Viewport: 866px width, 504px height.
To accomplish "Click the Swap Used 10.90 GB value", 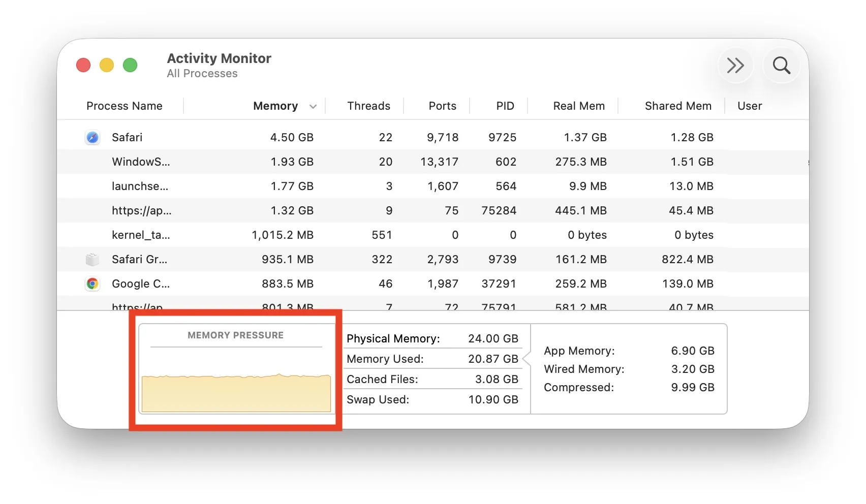I will point(493,399).
